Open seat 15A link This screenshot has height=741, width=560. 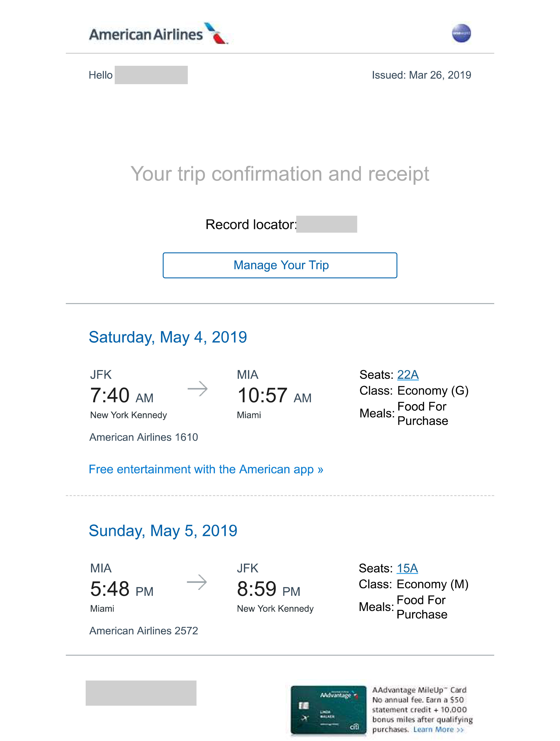point(407,568)
